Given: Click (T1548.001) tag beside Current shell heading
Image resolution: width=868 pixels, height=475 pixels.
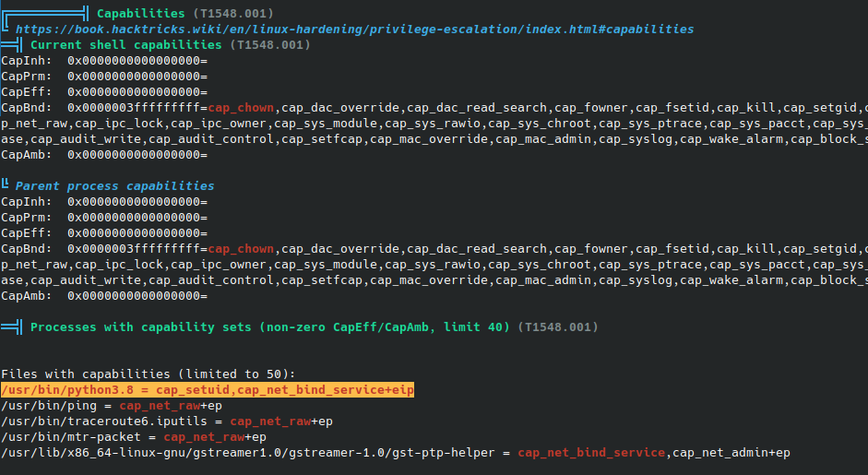Looking at the screenshot, I should pos(270,45).
